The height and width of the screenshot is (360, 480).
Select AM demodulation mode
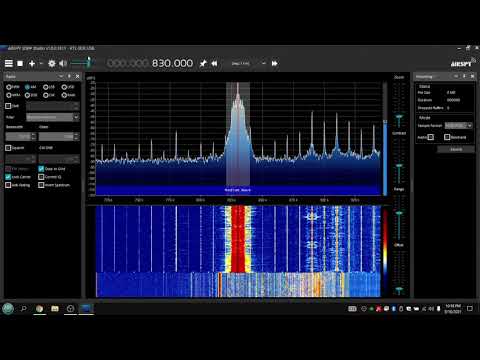click(x=31, y=87)
